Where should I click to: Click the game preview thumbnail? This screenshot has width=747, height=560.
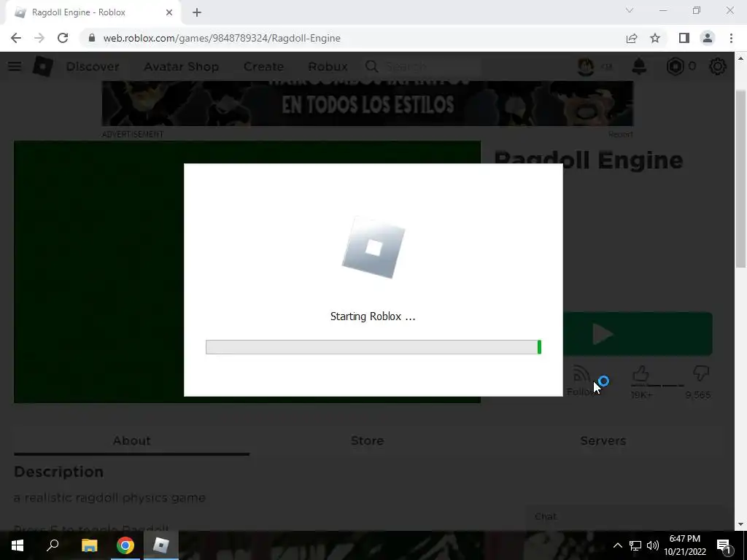point(98,271)
